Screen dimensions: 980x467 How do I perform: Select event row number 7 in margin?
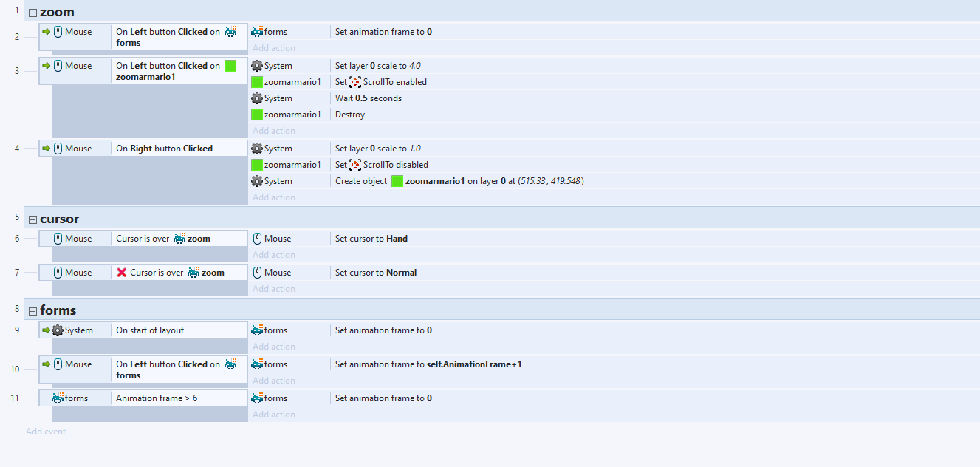tap(17, 273)
